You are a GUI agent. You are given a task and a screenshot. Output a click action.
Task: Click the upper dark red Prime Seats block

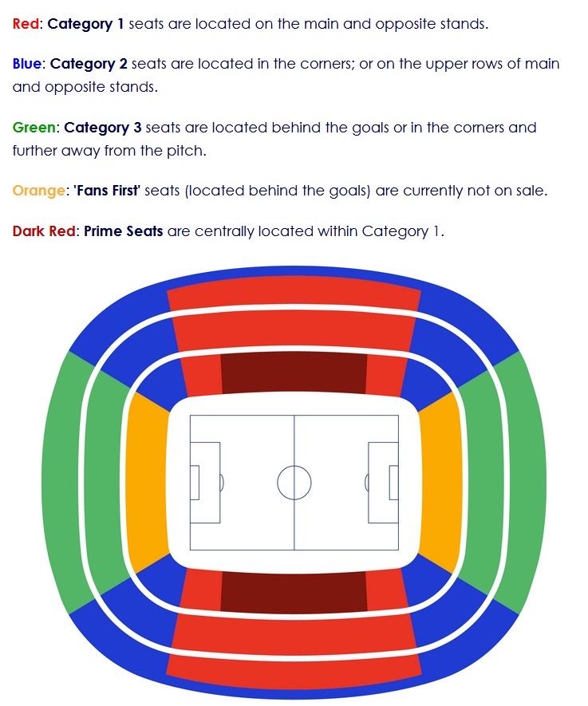[294, 373]
